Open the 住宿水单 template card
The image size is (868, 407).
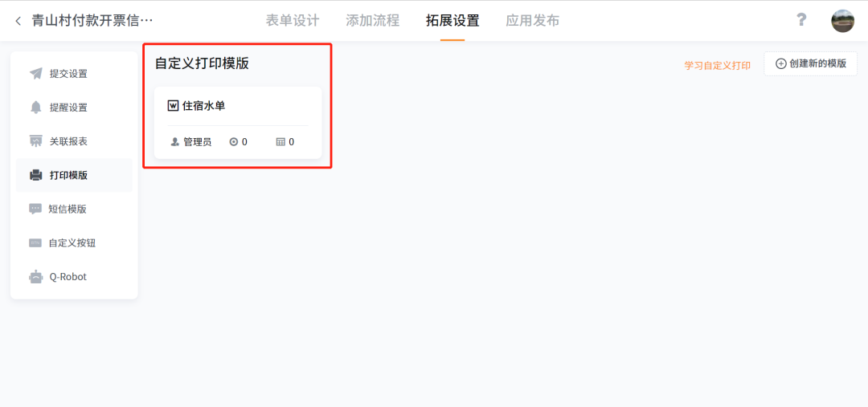pyautogui.click(x=238, y=123)
